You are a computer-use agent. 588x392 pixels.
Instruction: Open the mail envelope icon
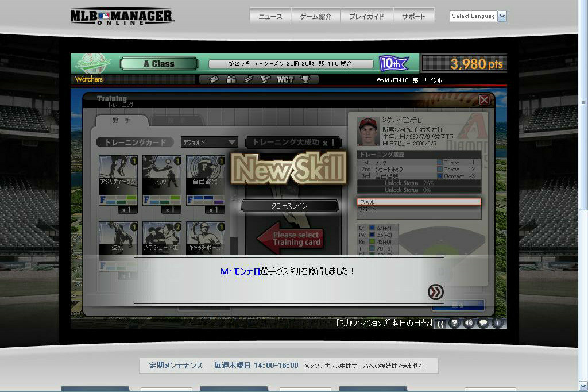(214, 79)
